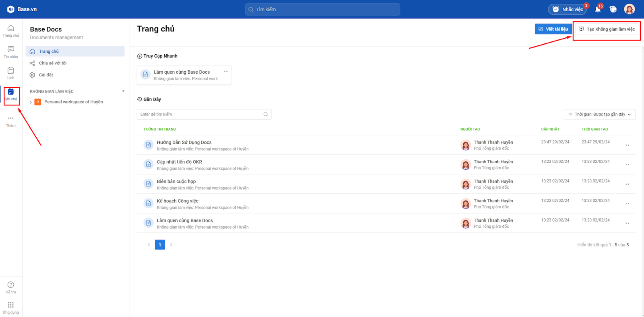
Task: Open Kế hoạch Công việc document
Action: [x=178, y=201]
